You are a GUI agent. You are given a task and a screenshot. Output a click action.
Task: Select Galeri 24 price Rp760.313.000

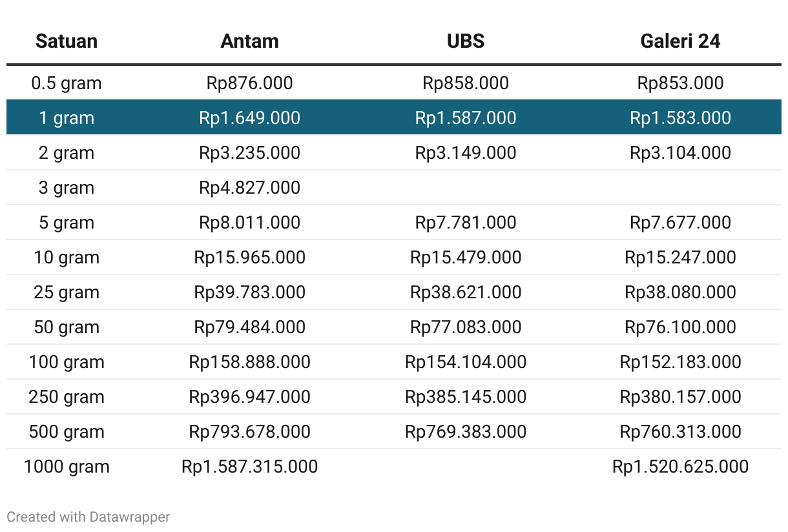click(x=680, y=432)
